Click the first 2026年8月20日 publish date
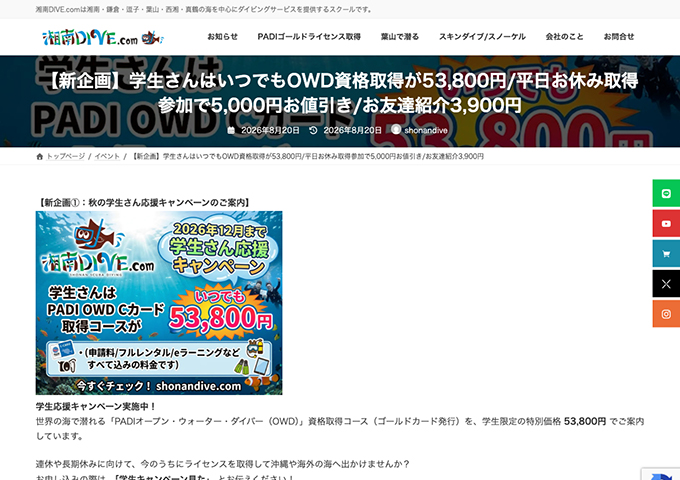Image resolution: width=680 pixels, height=480 pixels. tap(270, 130)
